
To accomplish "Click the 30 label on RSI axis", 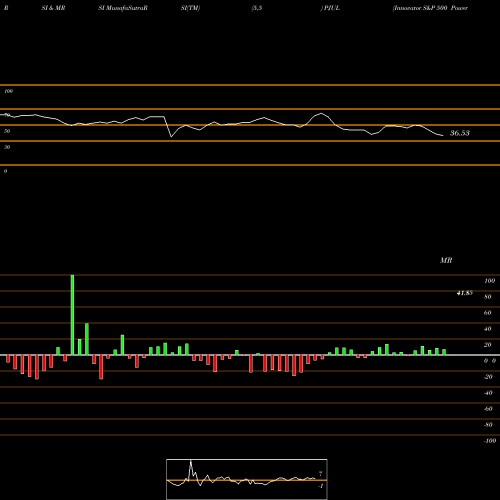I will (x=7, y=147).
